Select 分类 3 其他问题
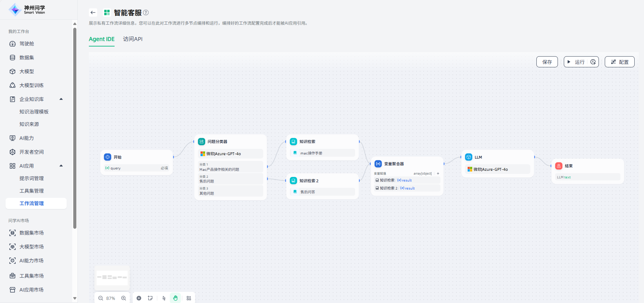Image resolution: width=644 pixels, height=303 pixels. (231, 191)
